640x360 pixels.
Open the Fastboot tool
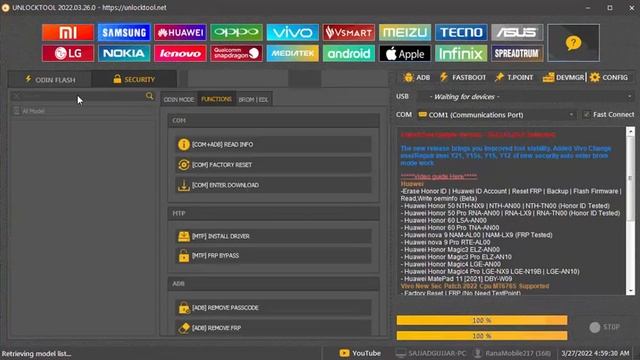point(463,77)
